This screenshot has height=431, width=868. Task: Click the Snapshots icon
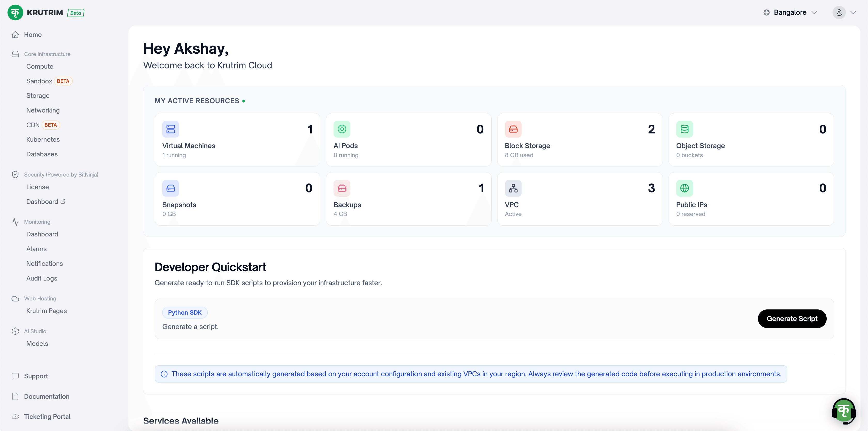coord(171,188)
